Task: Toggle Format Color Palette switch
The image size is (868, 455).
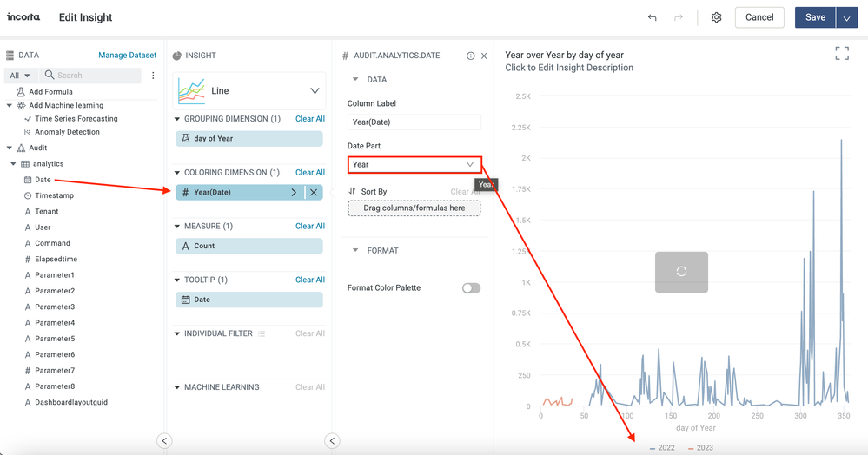Action: (x=471, y=288)
